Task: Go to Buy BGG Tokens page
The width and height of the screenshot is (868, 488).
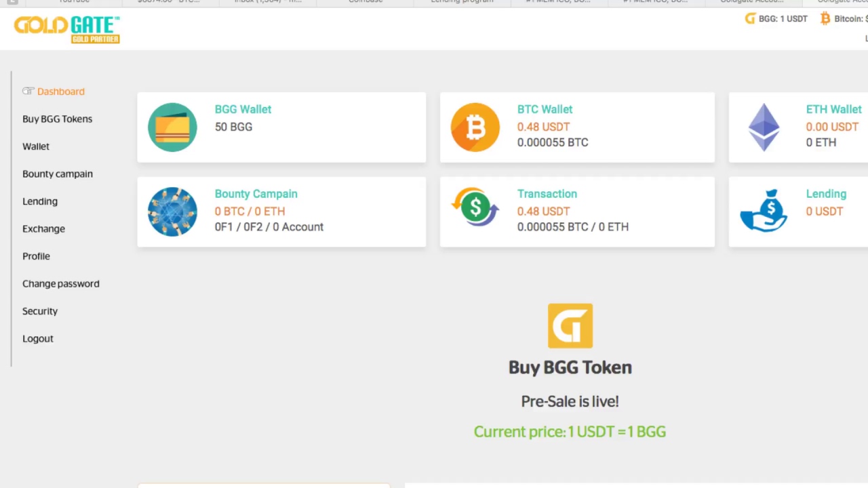Action: (57, 119)
